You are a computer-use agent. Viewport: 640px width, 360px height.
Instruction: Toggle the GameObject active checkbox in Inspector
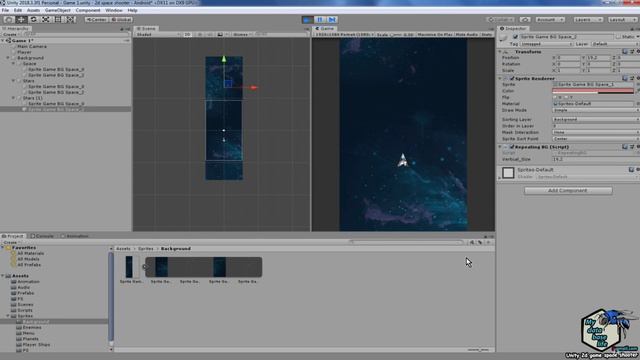pyautogui.click(x=515, y=37)
